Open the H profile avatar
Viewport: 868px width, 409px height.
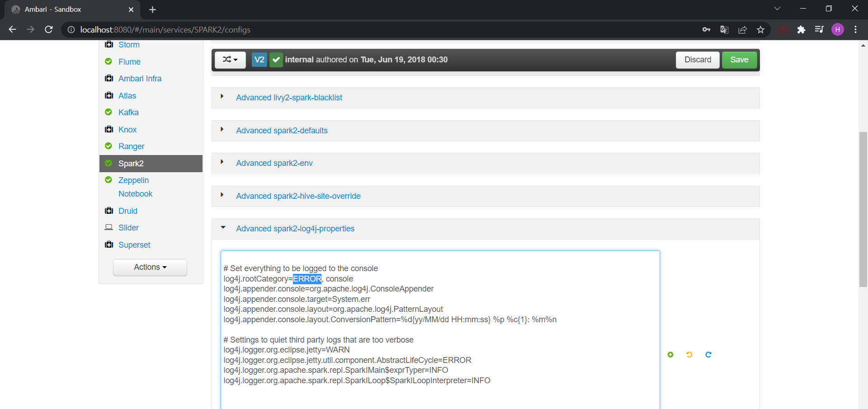click(838, 30)
